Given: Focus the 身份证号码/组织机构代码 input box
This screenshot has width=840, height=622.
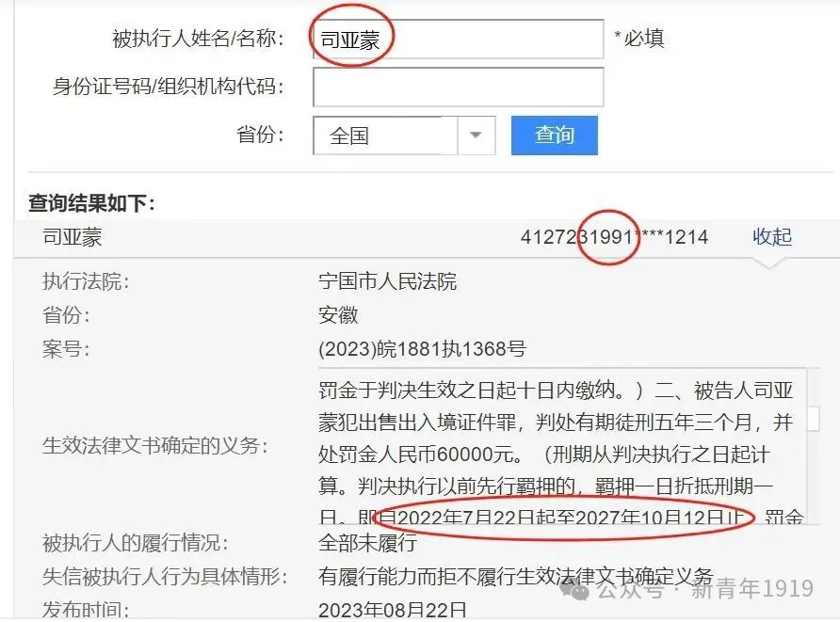Looking at the screenshot, I should [x=458, y=87].
